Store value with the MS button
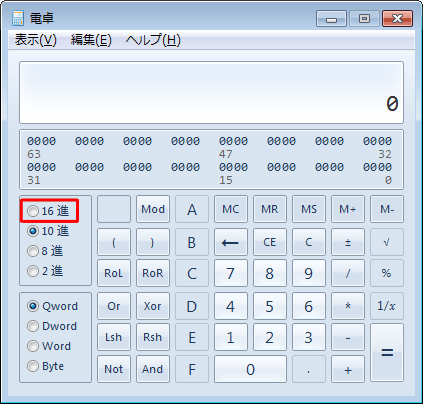This screenshot has width=423, height=404. pos(309,209)
